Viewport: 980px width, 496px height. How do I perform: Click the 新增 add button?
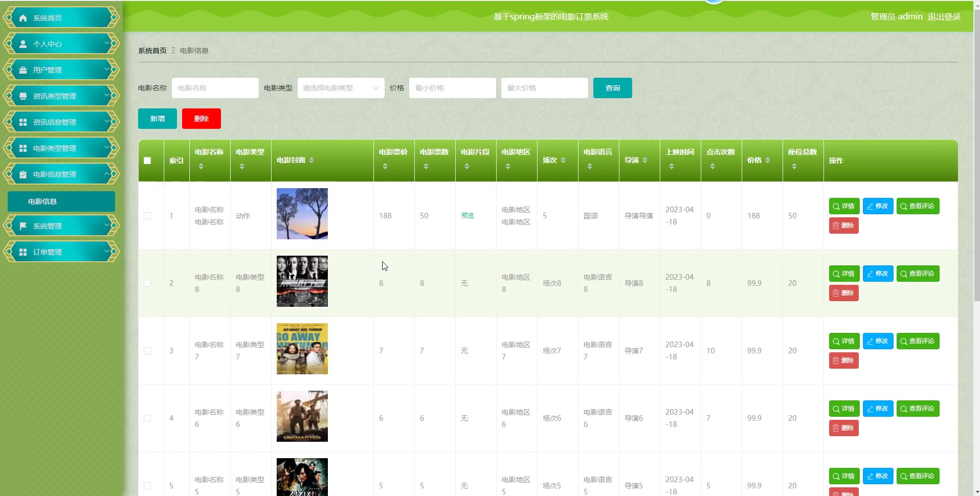tap(158, 119)
